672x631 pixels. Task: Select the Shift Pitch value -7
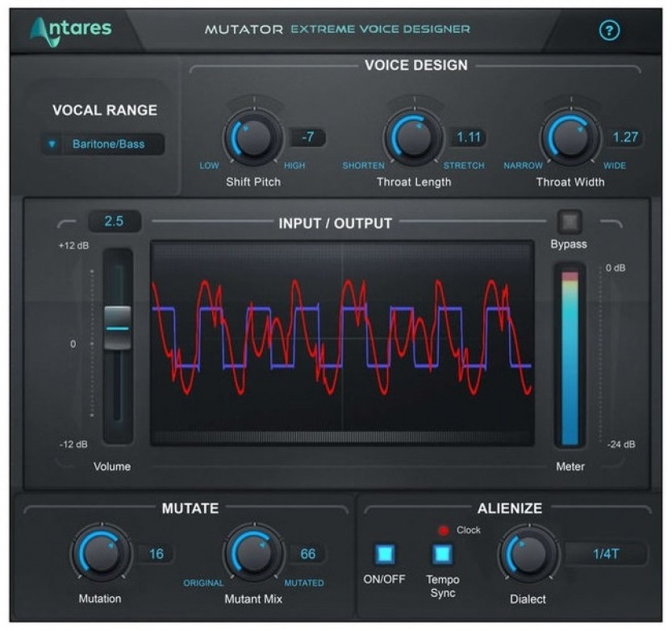coord(307,138)
